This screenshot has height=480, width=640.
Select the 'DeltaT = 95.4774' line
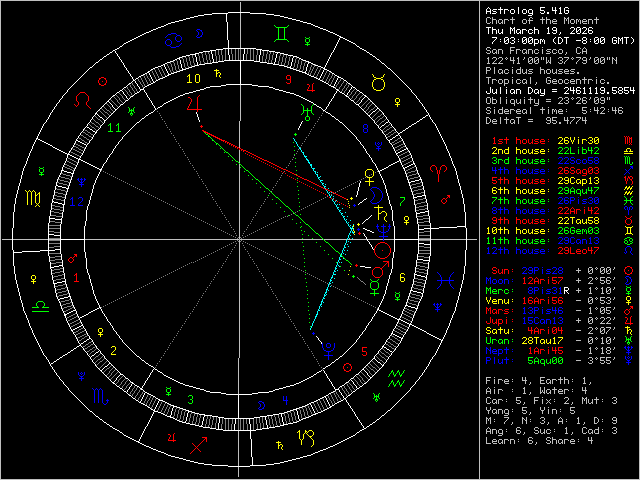coord(536,121)
